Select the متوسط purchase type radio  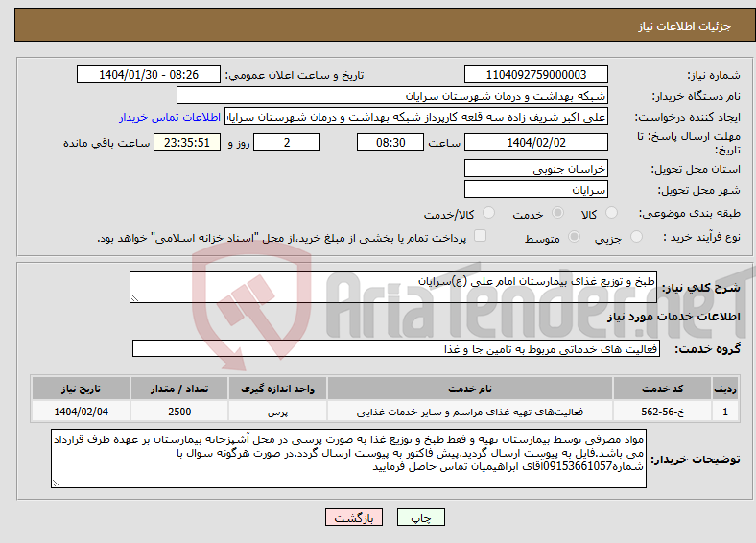(x=575, y=236)
